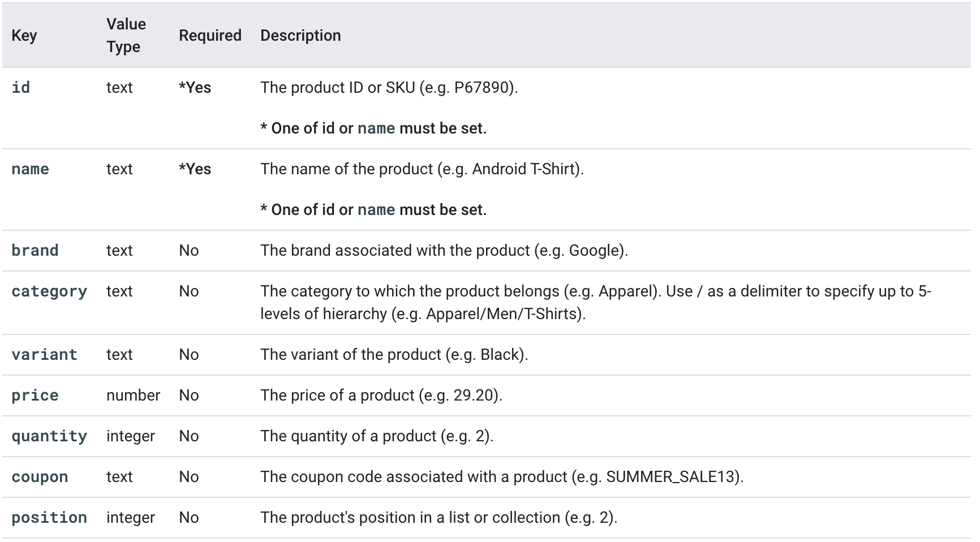Click value type "text" in name row
Screen dimensions: 980x542
click(119, 169)
